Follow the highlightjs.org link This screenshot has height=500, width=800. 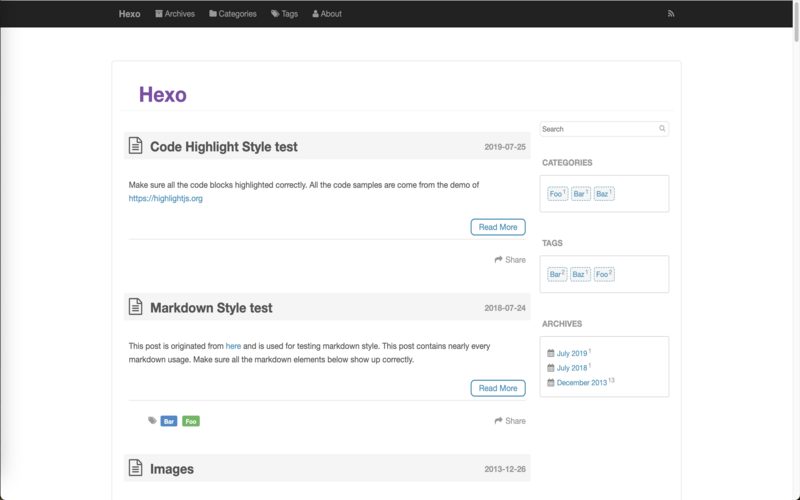click(166, 199)
